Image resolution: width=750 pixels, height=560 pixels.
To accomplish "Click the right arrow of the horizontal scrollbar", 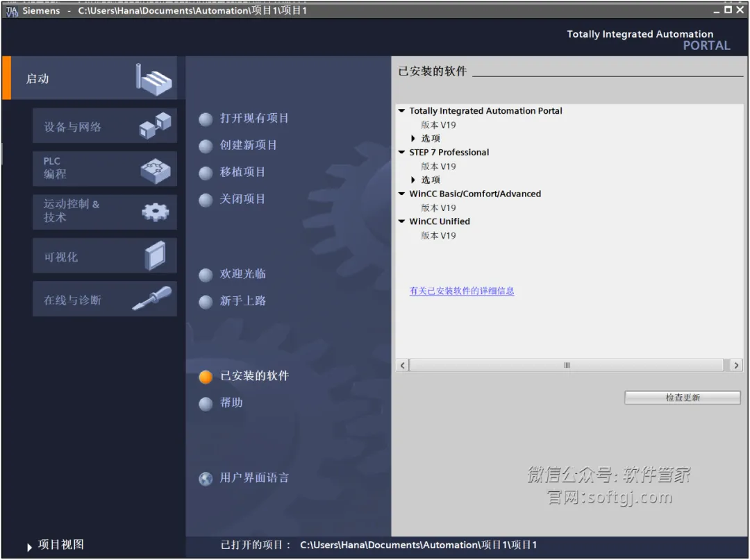I will (x=736, y=366).
